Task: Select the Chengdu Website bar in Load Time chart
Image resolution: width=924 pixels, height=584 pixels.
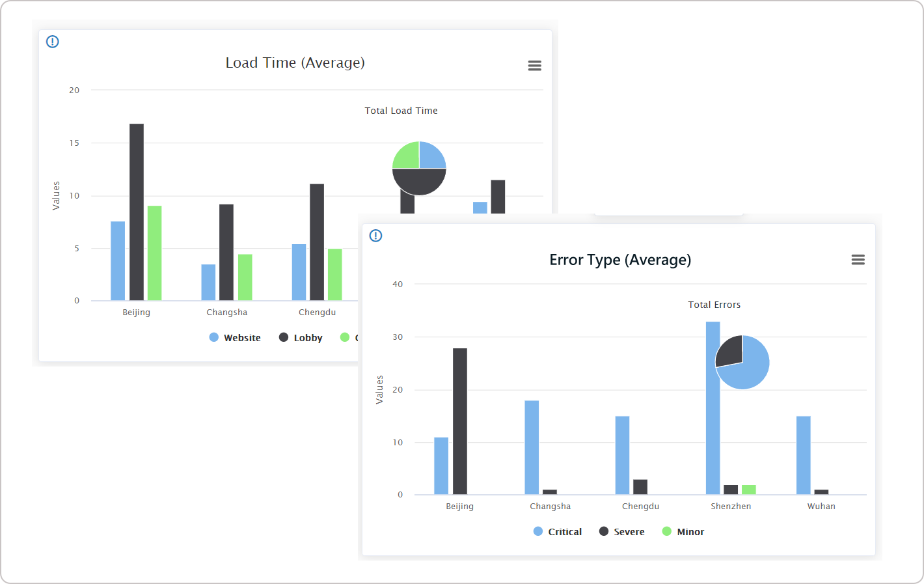Action: (299, 272)
